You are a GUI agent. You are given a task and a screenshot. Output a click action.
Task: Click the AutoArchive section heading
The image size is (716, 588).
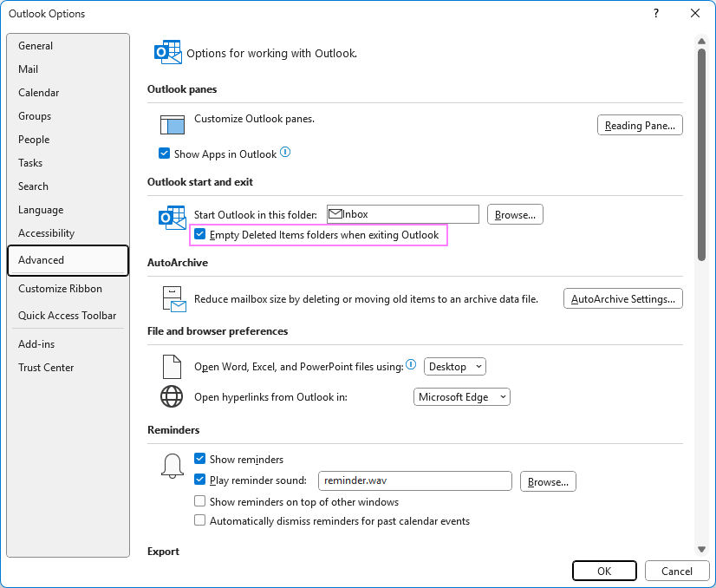[x=178, y=263]
